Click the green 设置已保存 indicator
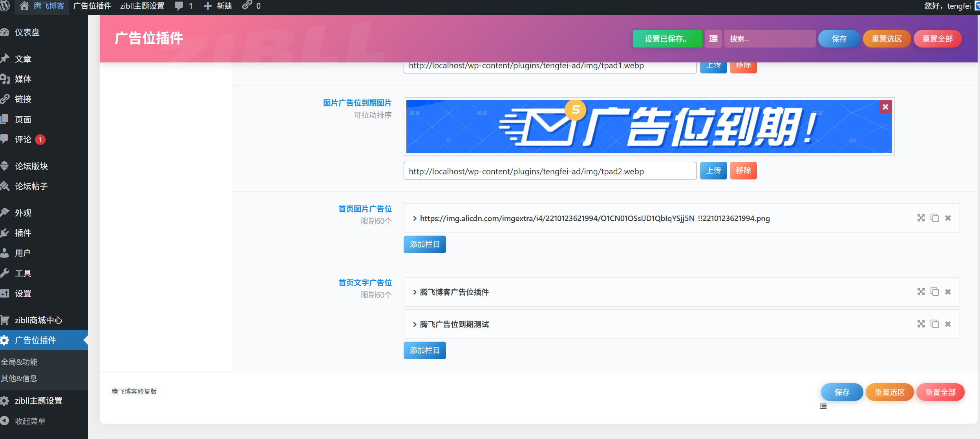The height and width of the screenshot is (439, 980). 667,39
